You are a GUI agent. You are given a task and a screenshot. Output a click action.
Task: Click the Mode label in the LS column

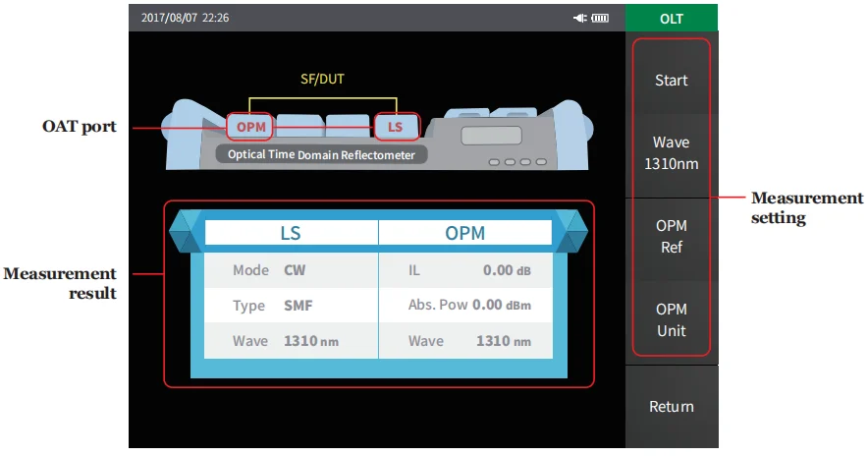250,270
